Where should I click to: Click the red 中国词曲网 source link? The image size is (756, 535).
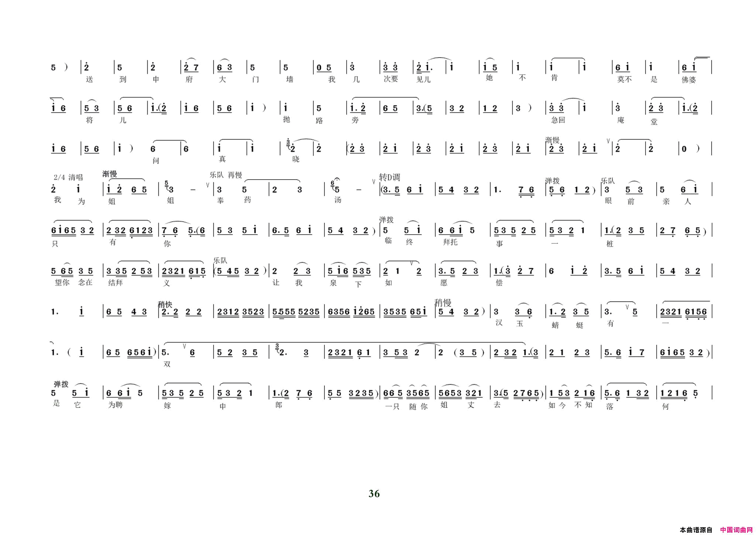click(736, 530)
